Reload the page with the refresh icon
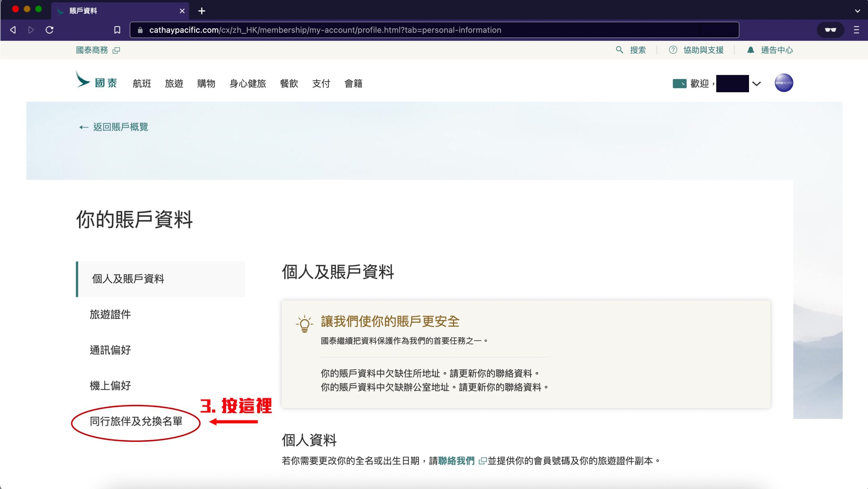The image size is (868, 489). 50,30
